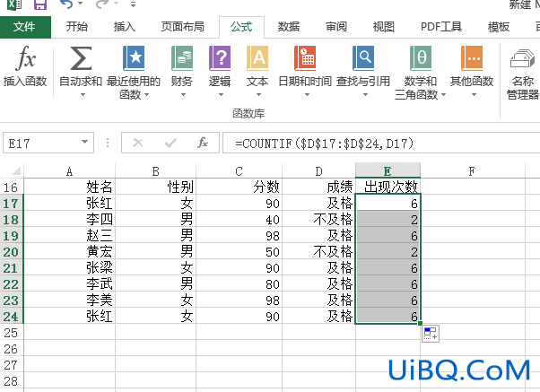Open the 文件 (File) tab
The image size is (540, 392).
point(25,27)
